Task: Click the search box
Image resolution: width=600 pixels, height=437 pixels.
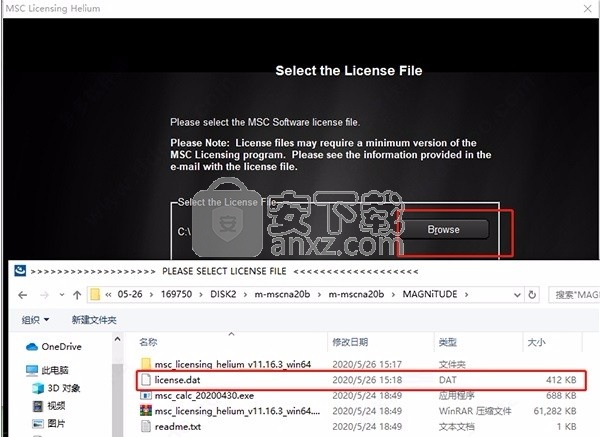Action: 574,295
